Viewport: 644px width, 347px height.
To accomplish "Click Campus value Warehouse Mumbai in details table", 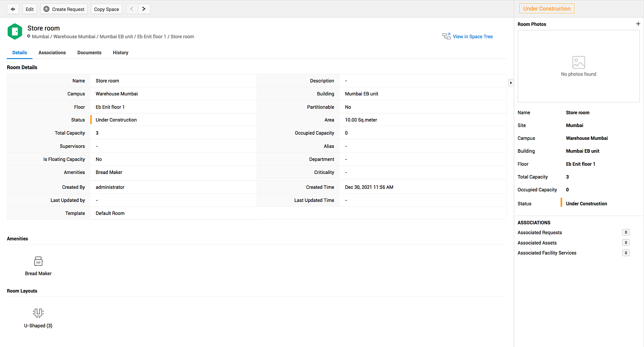I will pos(117,94).
